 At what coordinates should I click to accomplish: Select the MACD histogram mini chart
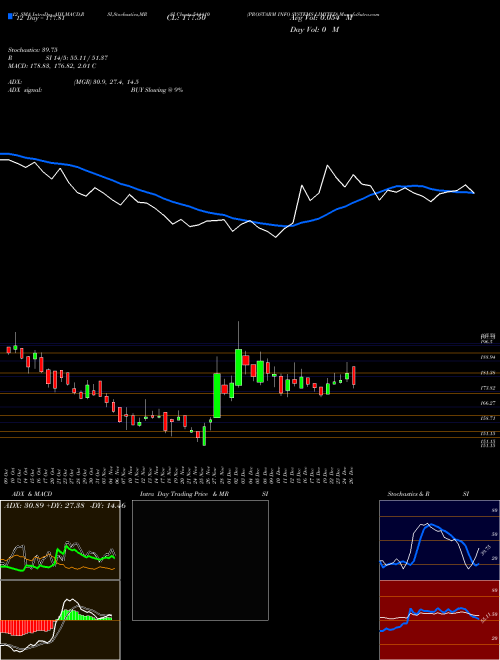click(60, 620)
